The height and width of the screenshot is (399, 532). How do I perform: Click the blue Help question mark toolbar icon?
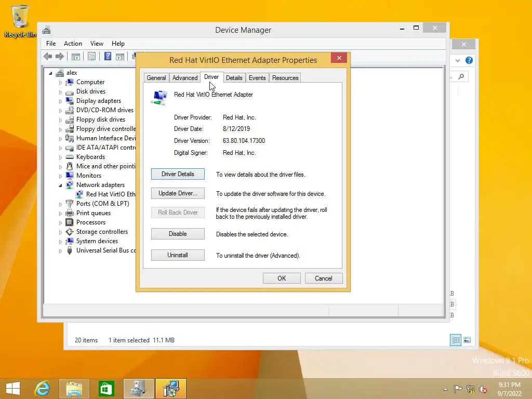tap(108, 56)
